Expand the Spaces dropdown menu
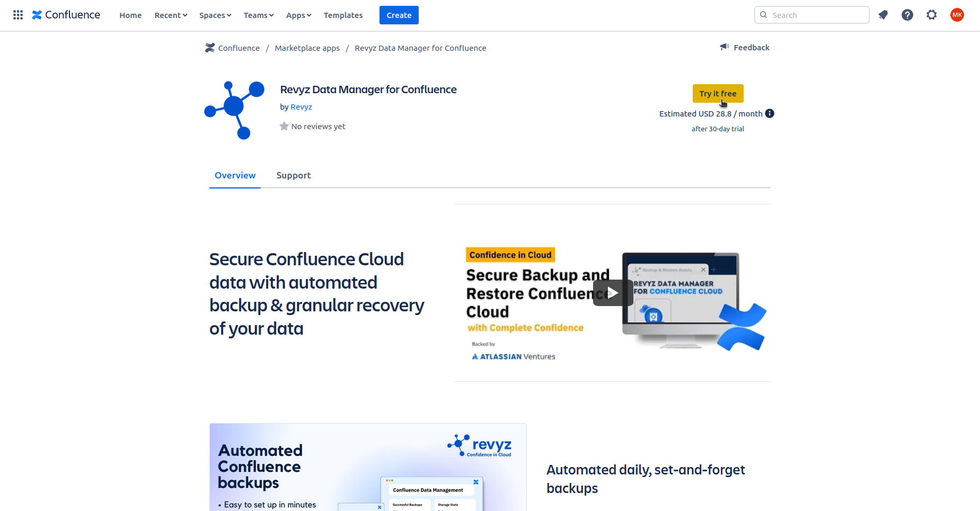The height and width of the screenshot is (511, 980). coord(215,15)
